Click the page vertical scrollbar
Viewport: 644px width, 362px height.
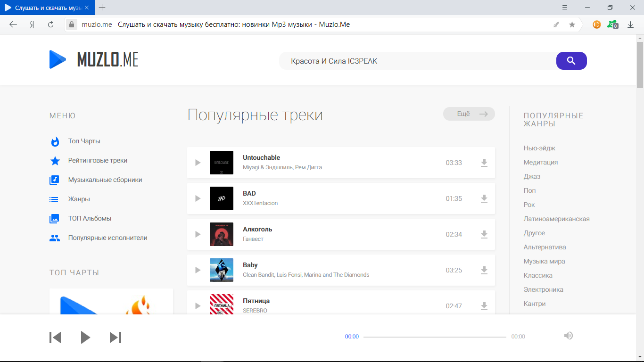pos(640,65)
